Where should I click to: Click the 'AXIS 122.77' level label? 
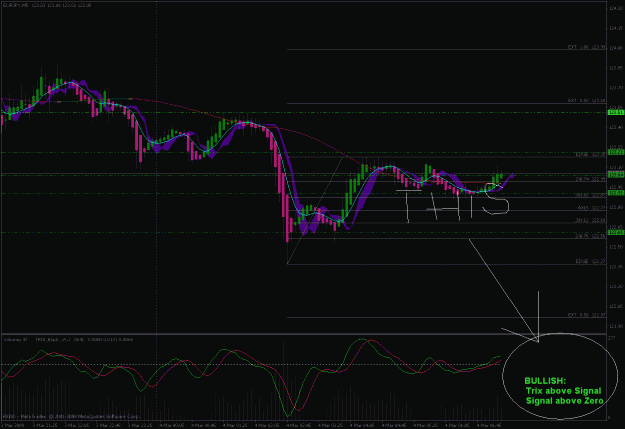(x=592, y=208)
